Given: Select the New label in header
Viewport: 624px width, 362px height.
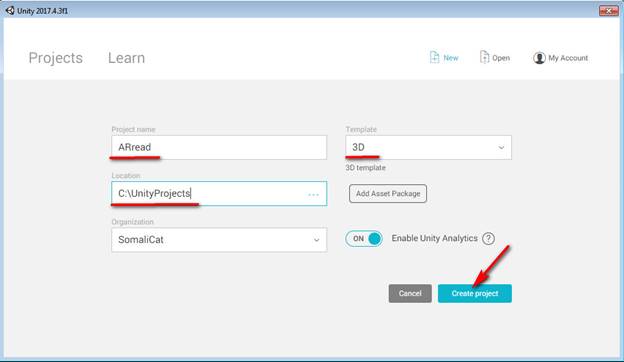Looking at the screenshot, I should click(451, 58).
